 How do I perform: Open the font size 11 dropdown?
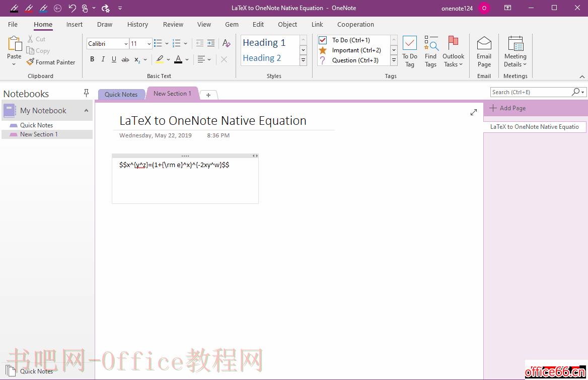[x=149, y=44]
